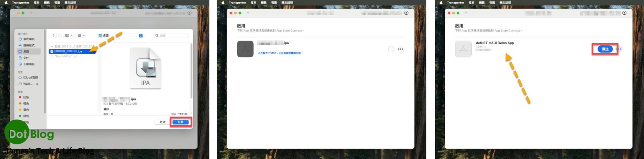644x159 pixels.
Task: Eject the WOR... volume
Action: point(37,84)
